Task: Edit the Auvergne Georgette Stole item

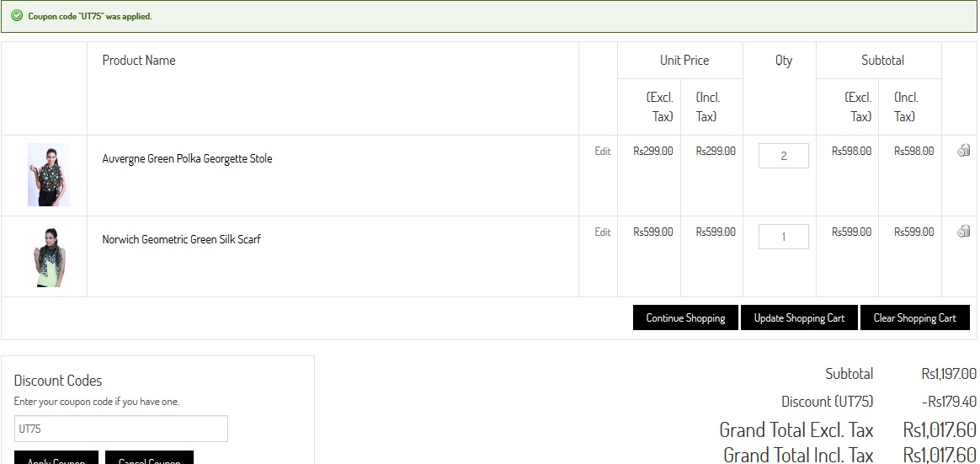Action: (x=603, y=152)
